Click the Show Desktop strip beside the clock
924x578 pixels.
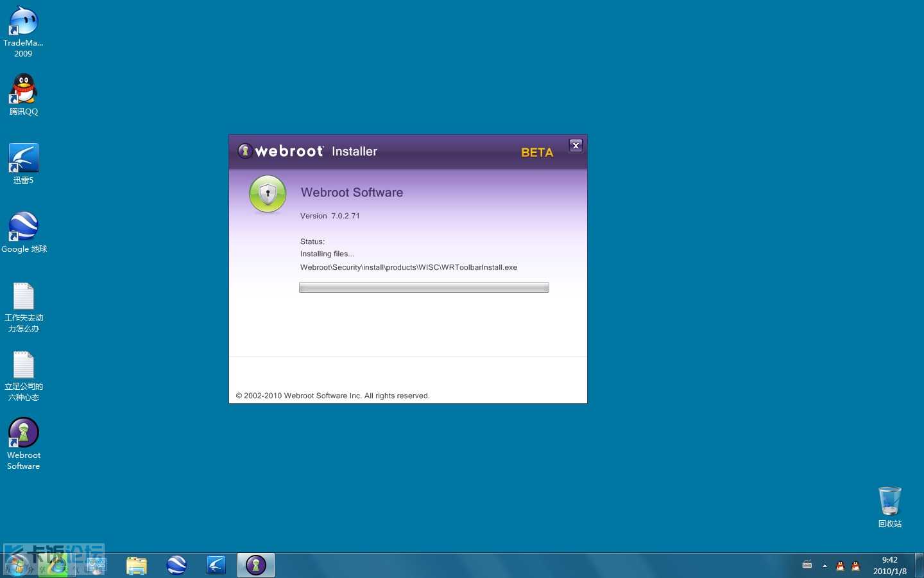919,565
